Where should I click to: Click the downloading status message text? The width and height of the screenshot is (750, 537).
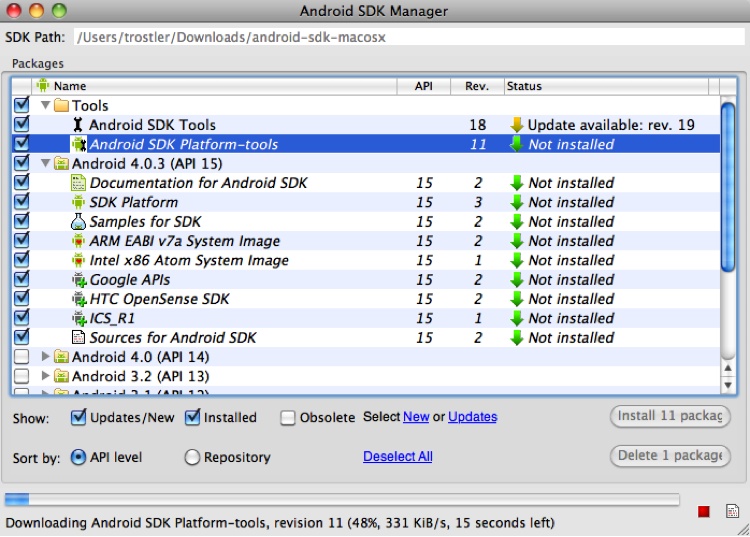pyautogui.click(x=280, y=523)
